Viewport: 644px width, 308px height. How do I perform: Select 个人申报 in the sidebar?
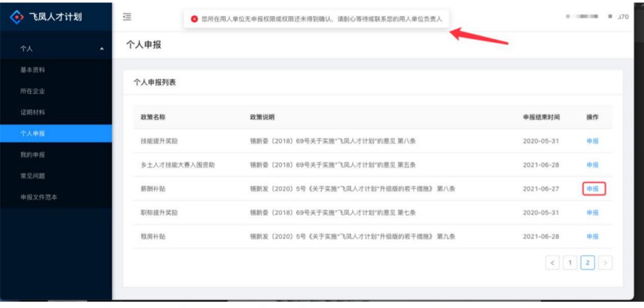33,134
